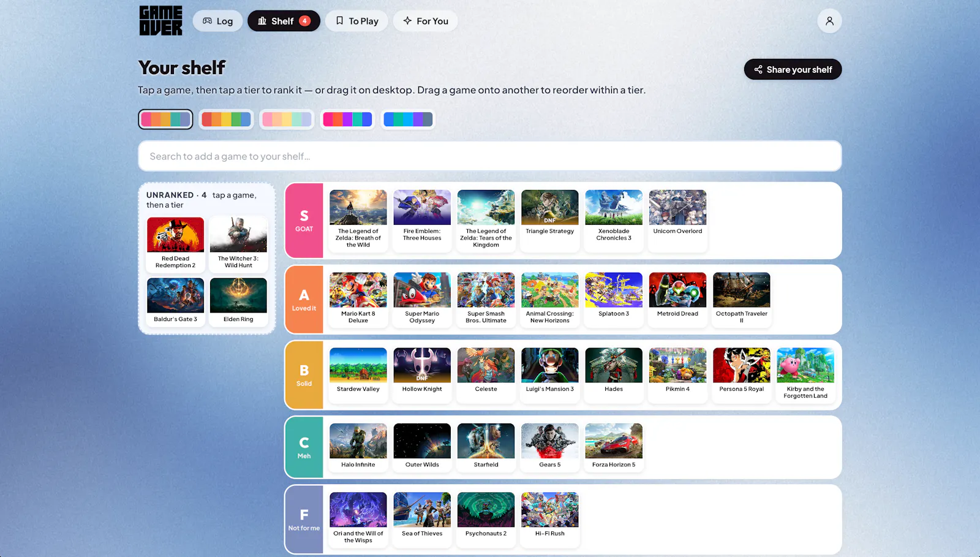Pick Red Dead Redemption 2 card
980x557 pixels.
(x=175, y=244)
